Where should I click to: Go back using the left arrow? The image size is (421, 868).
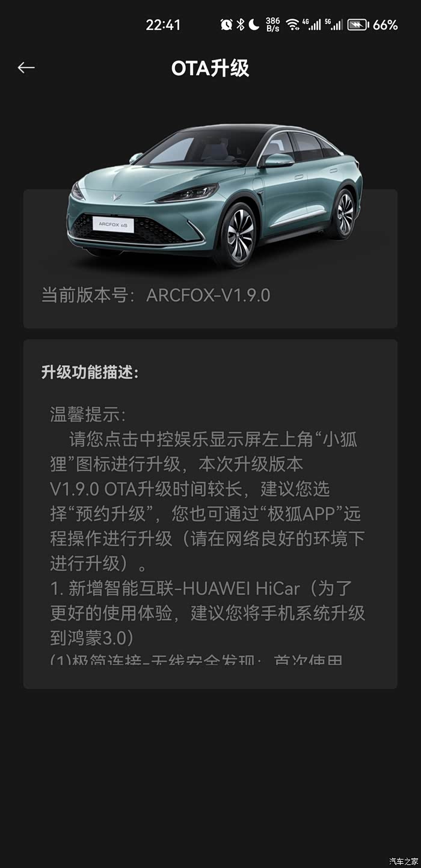[x=26, y=68]
